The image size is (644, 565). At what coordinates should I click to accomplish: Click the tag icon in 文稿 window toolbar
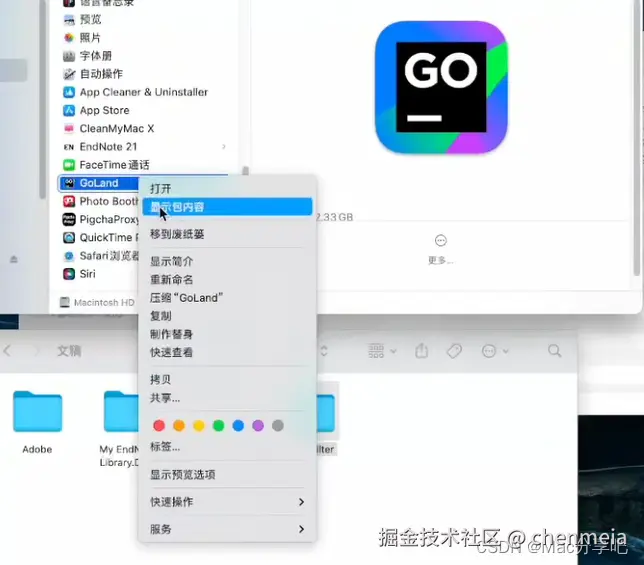pos(454,351)
